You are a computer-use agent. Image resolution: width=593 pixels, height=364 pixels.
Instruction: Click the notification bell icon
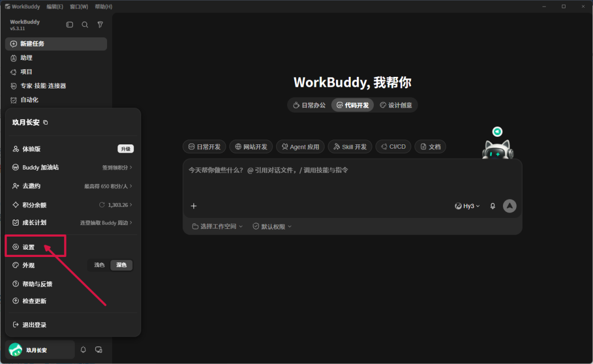(83, 350)
